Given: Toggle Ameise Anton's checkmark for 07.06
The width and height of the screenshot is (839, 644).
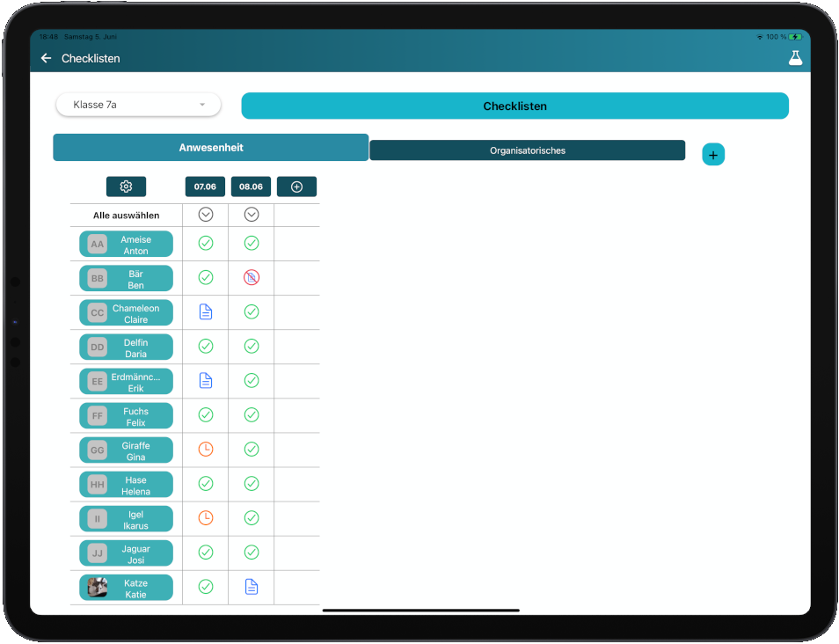Looking at the screenshot, I should click(206, 243).
